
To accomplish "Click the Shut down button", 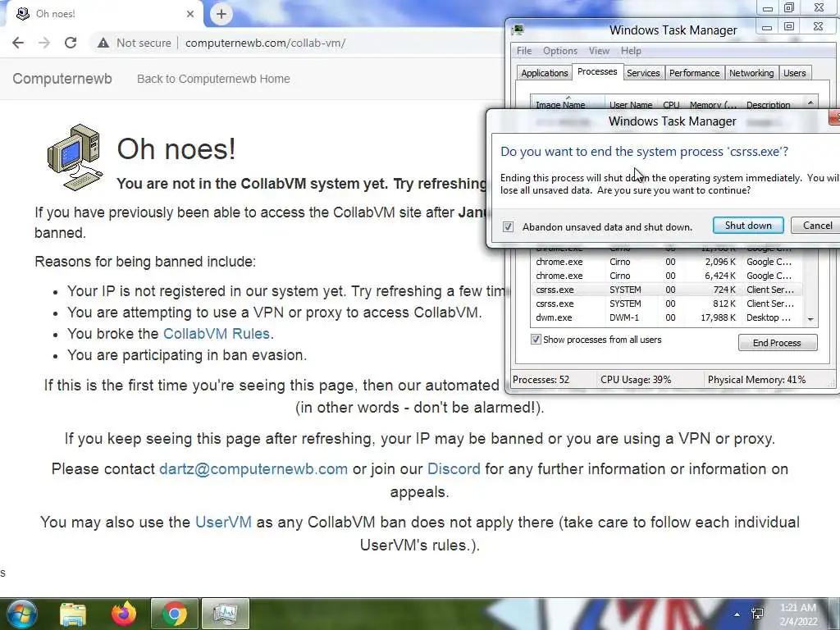I will coord(748,226).
